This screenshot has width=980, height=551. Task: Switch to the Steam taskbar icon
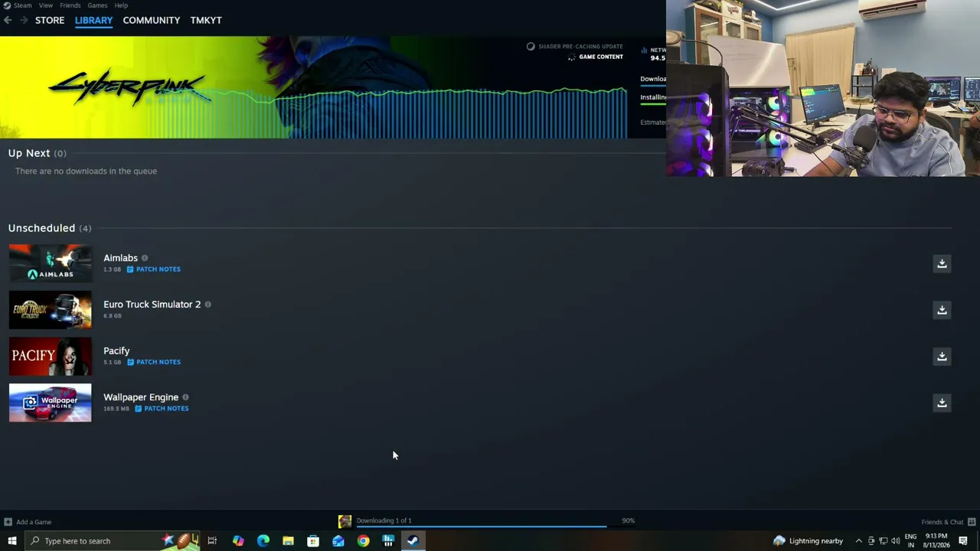[413, 541]
